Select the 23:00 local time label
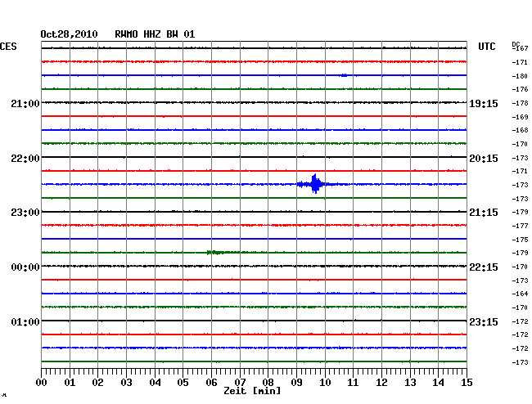 tap(25, 213)
